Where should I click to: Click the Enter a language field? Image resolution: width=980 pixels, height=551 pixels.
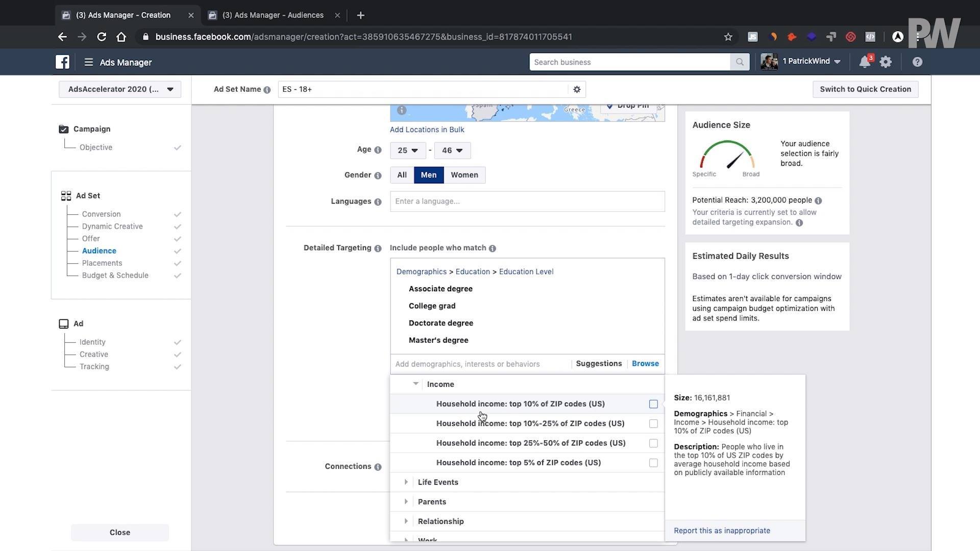click(x=527, y=202)
